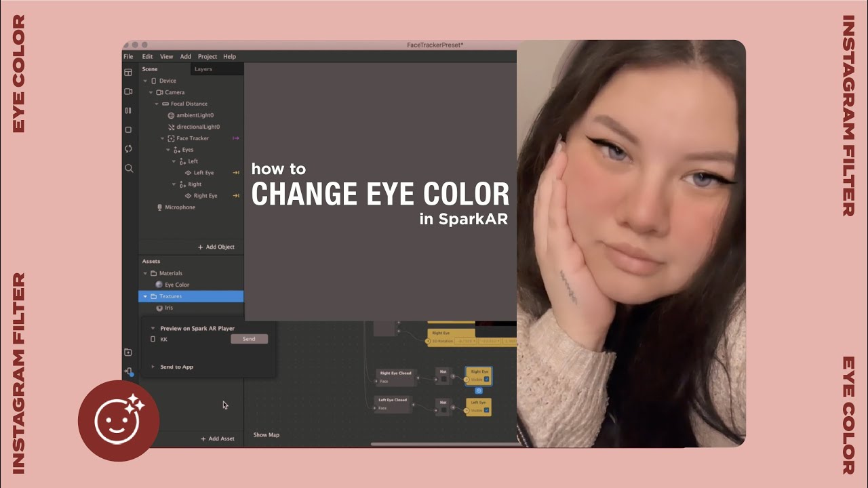Image resolution: width=868 pixels, height=488 pixels.
Task: Click the Face Tracker purple patch arrow
Action: [x=236, y=138]
